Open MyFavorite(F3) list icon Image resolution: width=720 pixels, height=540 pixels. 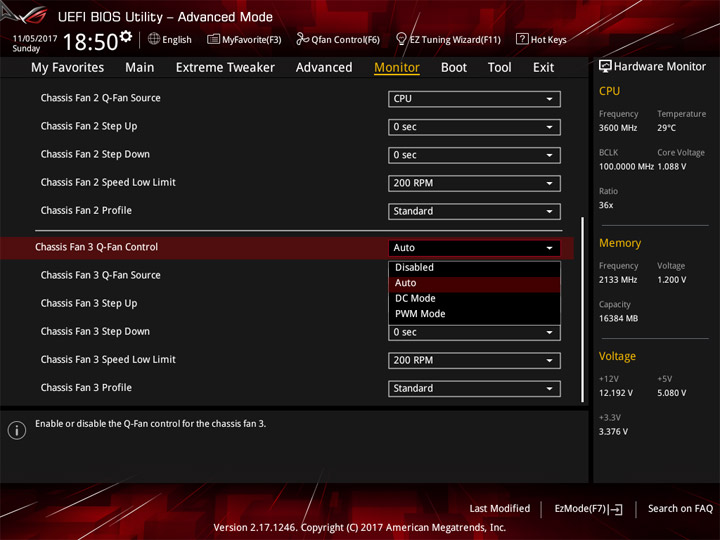(213, 39)
